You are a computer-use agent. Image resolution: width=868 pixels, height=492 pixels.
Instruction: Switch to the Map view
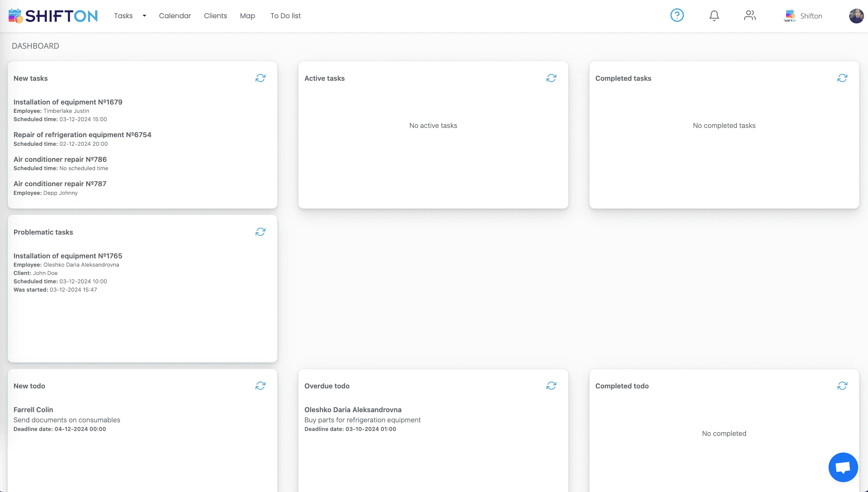coord(247,16)
